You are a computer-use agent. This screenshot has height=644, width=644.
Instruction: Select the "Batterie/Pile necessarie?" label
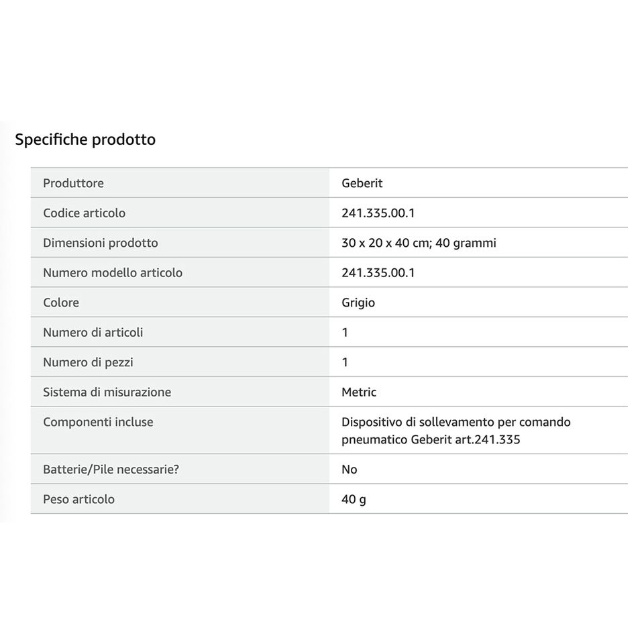[111, 469]
